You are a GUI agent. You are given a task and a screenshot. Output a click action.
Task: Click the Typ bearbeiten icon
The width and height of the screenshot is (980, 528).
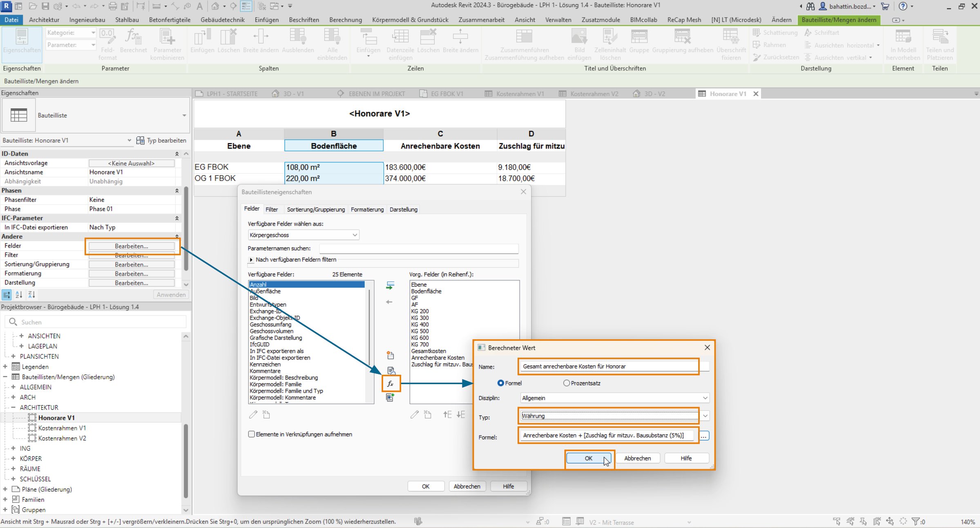(140, 140)
